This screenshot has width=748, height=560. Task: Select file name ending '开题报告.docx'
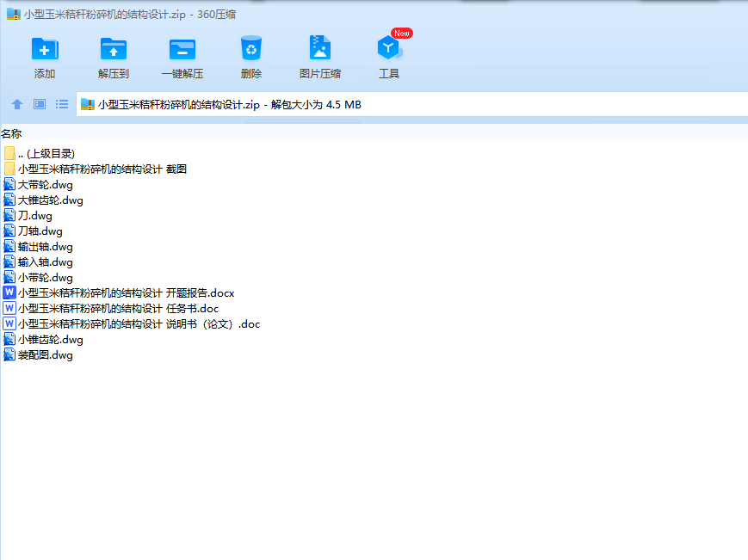point(127,292)
